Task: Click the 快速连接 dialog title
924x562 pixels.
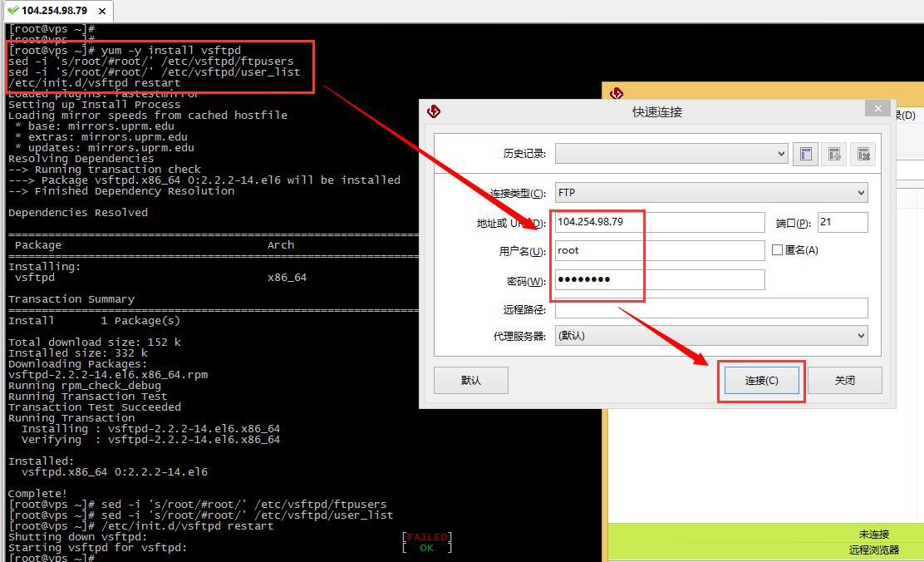Action: (x=657, y=112)
